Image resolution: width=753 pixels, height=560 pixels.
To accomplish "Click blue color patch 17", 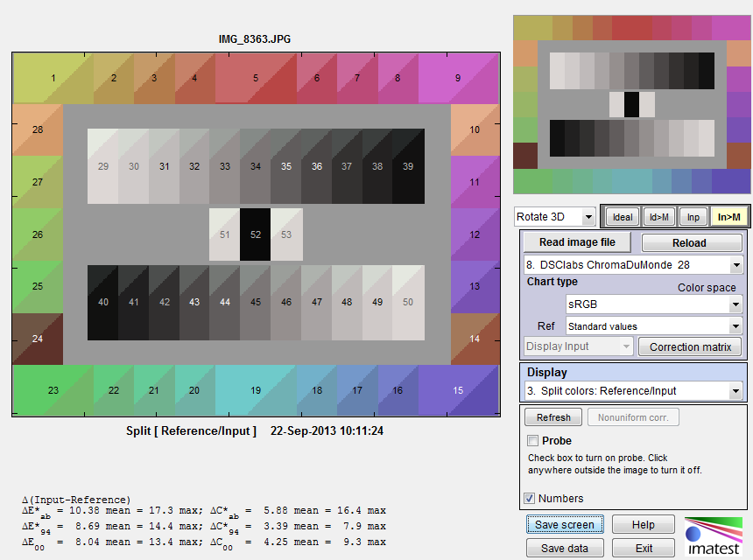I will tap(357, 390).
